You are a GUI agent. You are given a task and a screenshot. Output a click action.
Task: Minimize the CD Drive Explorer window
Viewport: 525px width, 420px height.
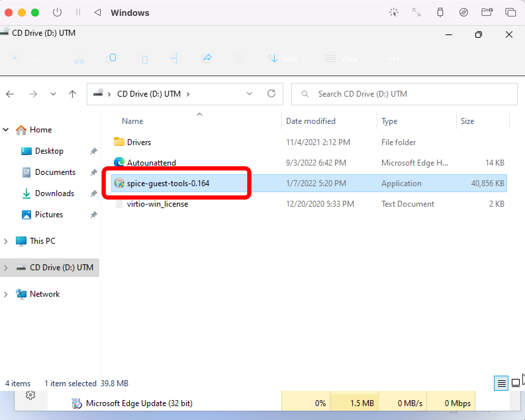tap(449, 34)
